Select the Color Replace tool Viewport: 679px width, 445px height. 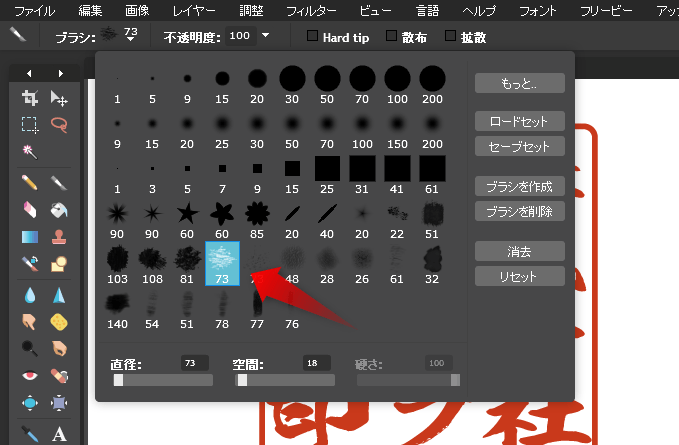(30, 263)
